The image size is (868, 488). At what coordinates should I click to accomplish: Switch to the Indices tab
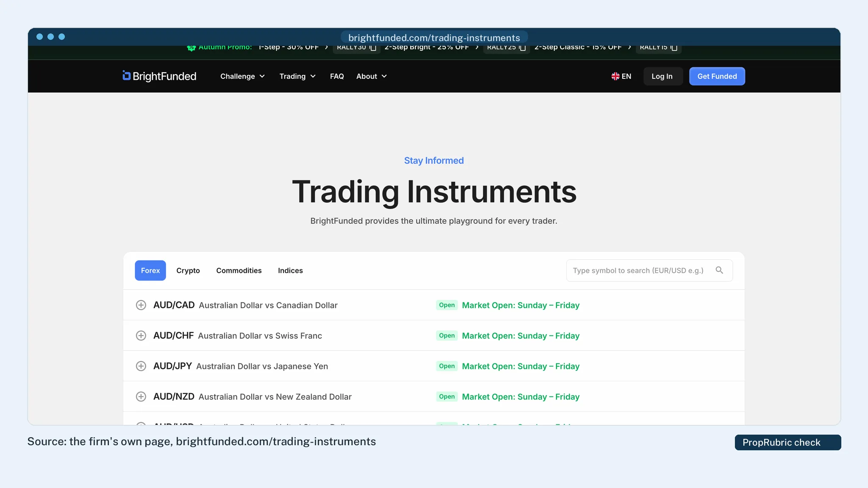coord(290,270)
